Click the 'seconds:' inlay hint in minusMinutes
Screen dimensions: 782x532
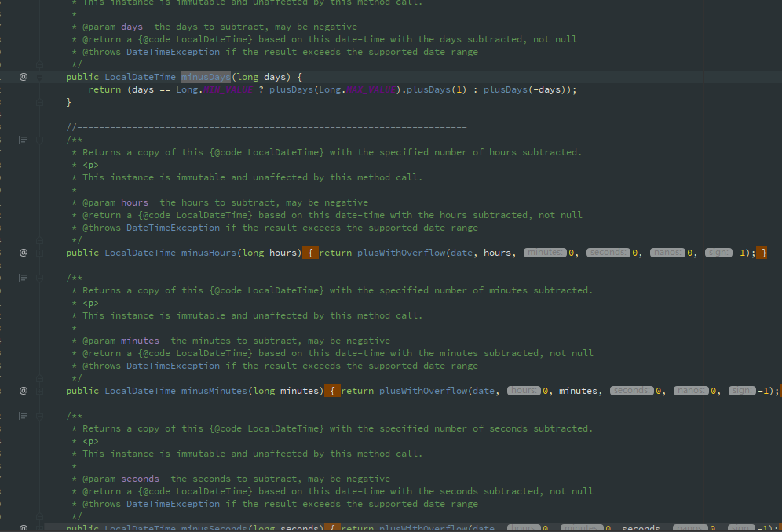(x=632, y=391)
